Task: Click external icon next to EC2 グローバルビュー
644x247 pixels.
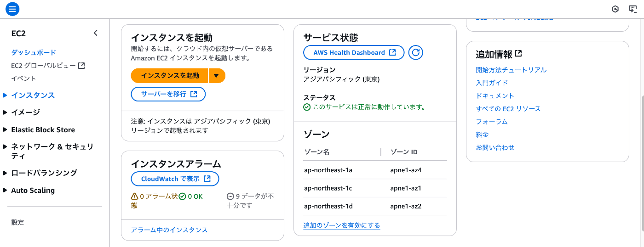Action: coord(81,66)
